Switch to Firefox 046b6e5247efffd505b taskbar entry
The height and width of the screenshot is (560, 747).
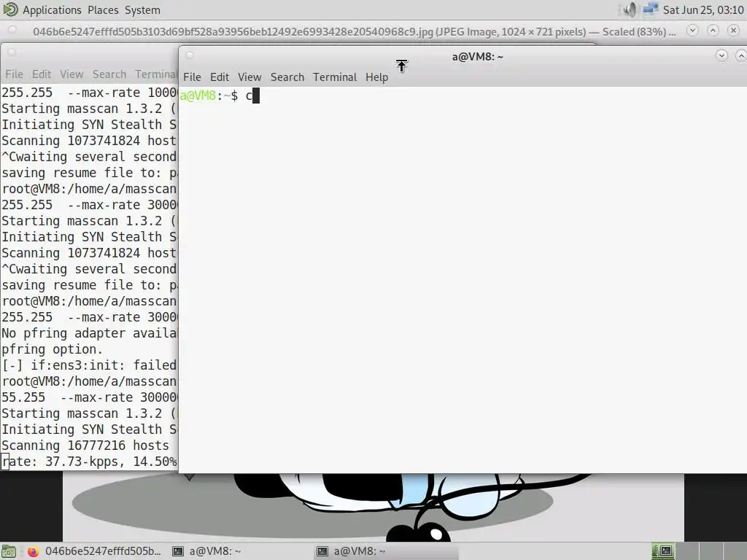tap(94, 551)
